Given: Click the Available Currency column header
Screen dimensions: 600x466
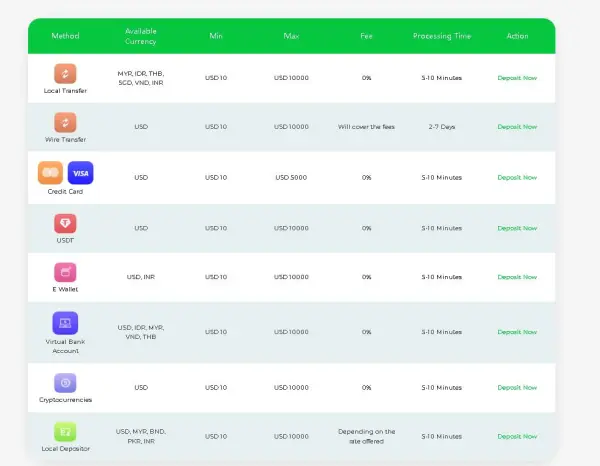Looking at the screenshot, I should (x=141, y=36).
